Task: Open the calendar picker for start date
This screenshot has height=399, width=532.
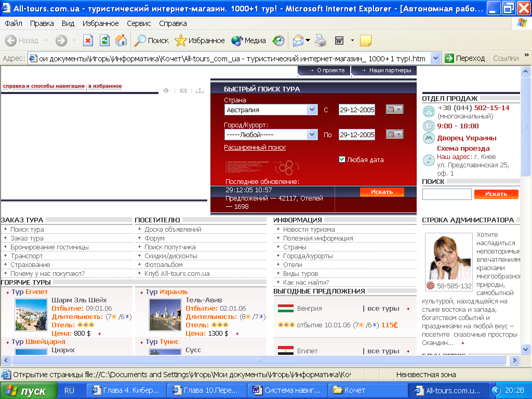Action: (395, 109)
